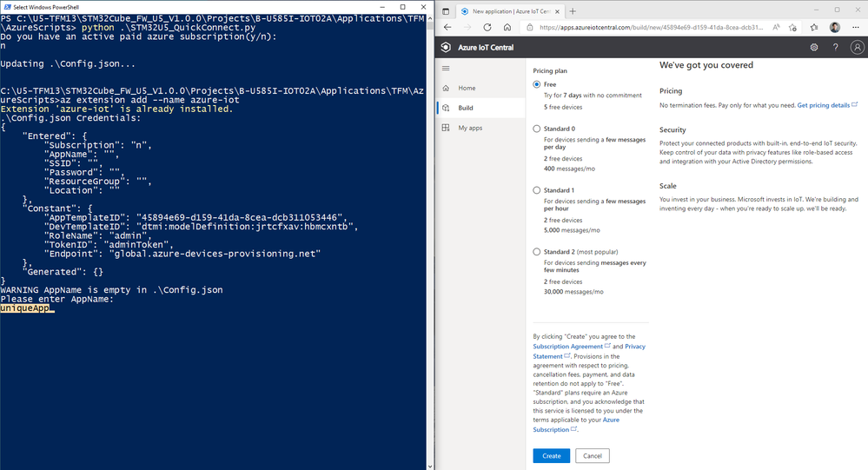Screen dimensions: 868x470
Task: Click the Scale section heading
Action: click(x=667, y=186)
